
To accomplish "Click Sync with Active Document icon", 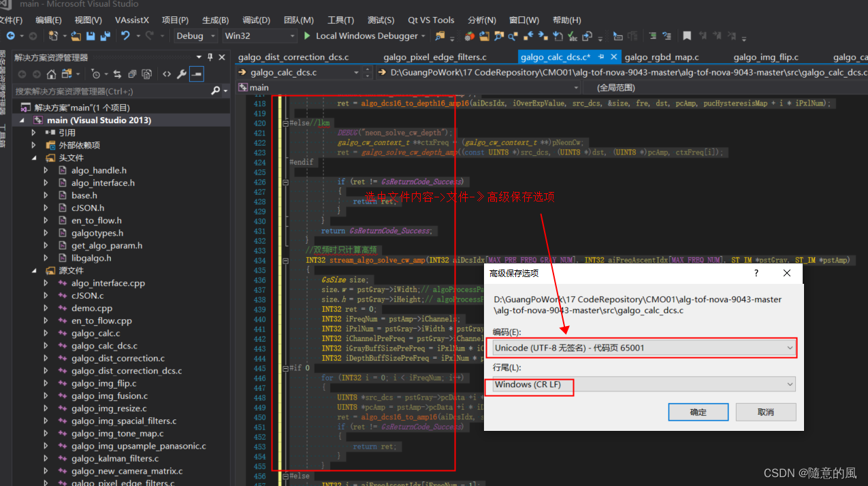I will [x=118, y=74].
